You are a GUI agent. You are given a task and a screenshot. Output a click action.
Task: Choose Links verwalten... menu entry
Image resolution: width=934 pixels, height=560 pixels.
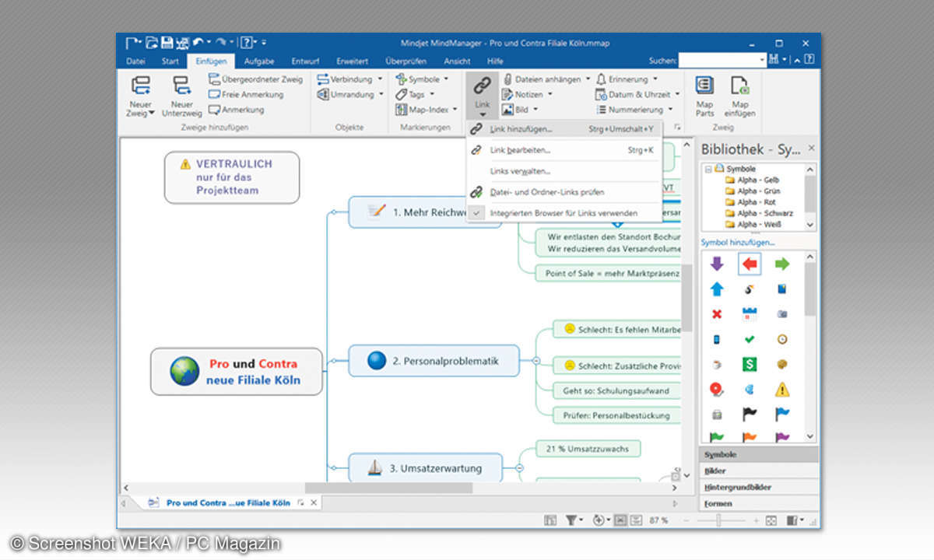[x=564, y=171]
